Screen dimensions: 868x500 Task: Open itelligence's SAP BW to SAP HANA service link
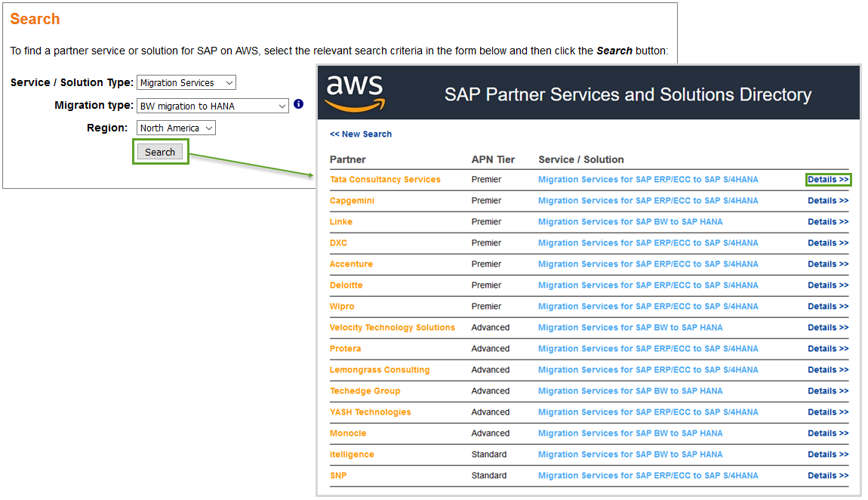pyautogui.click(x=630, y=454)
